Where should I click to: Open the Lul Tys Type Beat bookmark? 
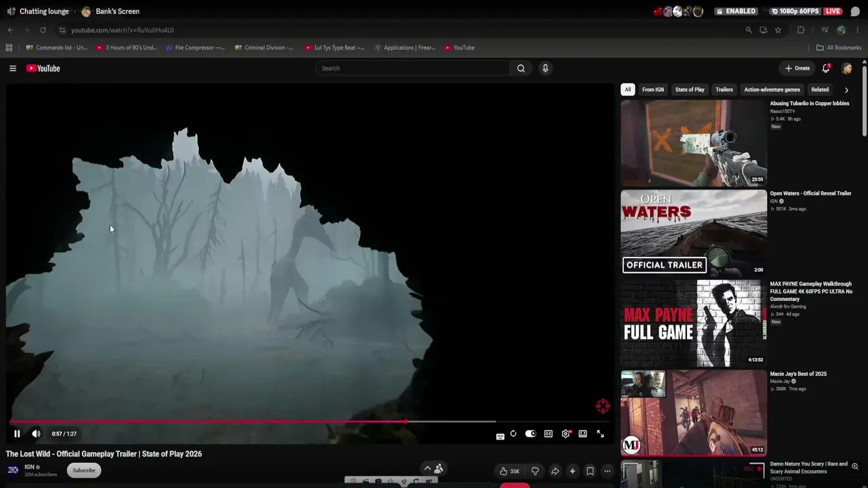click(x=335, y=47)
